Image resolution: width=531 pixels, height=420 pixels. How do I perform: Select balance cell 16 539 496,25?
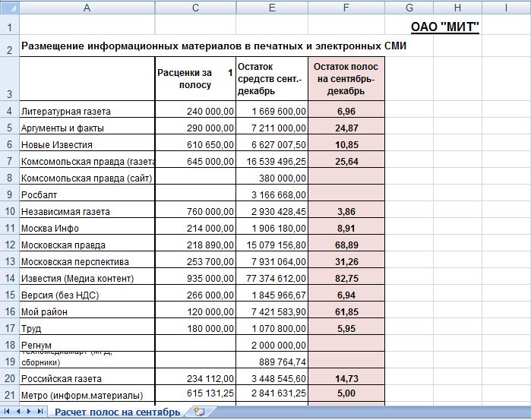click(272, 161)
